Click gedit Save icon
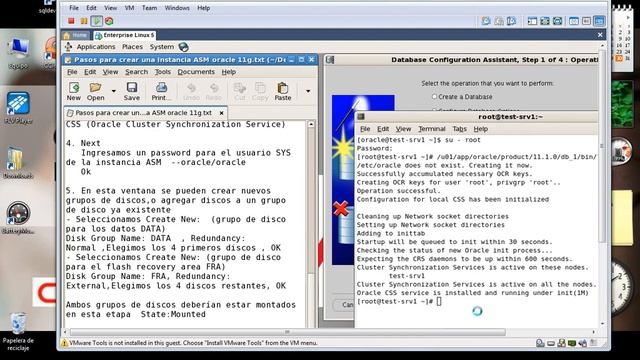This screenshot has width=640, height=360. pos(131,91)
